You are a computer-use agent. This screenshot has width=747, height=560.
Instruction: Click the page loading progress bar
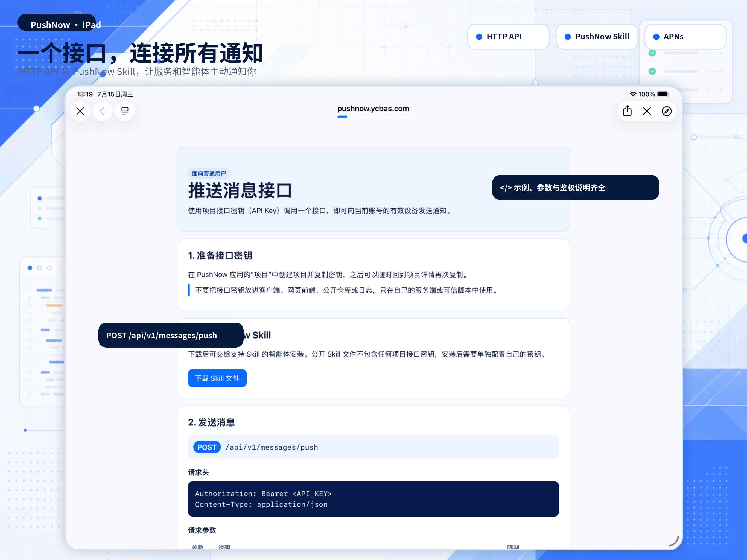click(373, 117)
